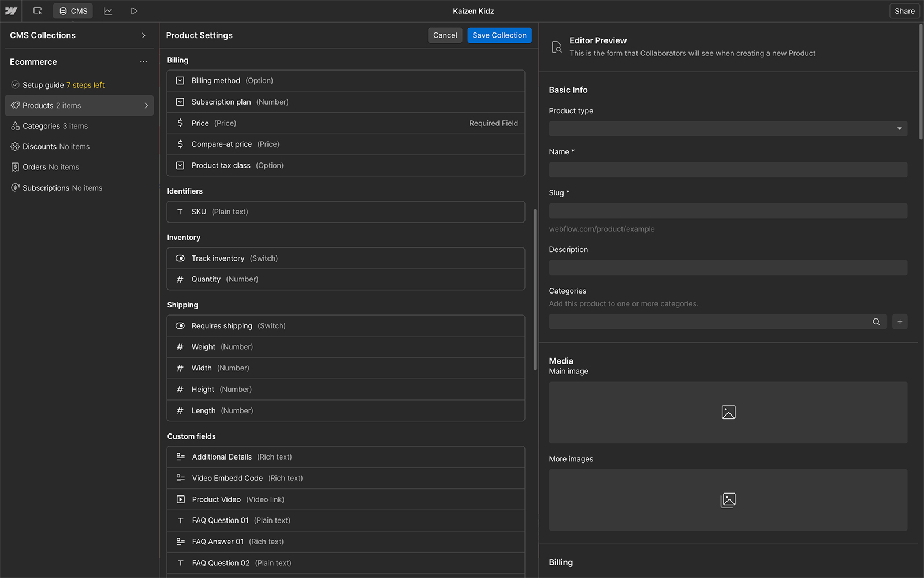Click the preview play icon

[134, 11]
